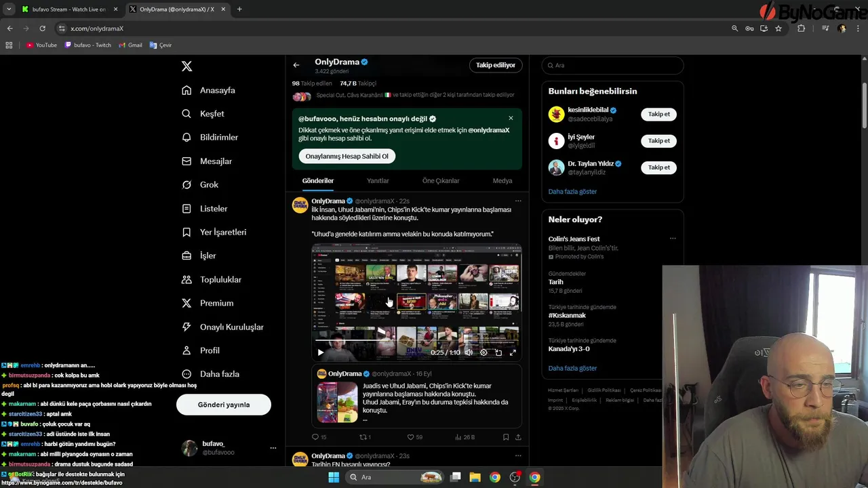Screen dimensions: 868x488
Task: Click the zoom icon in address bar
Action: click(734, 28)
